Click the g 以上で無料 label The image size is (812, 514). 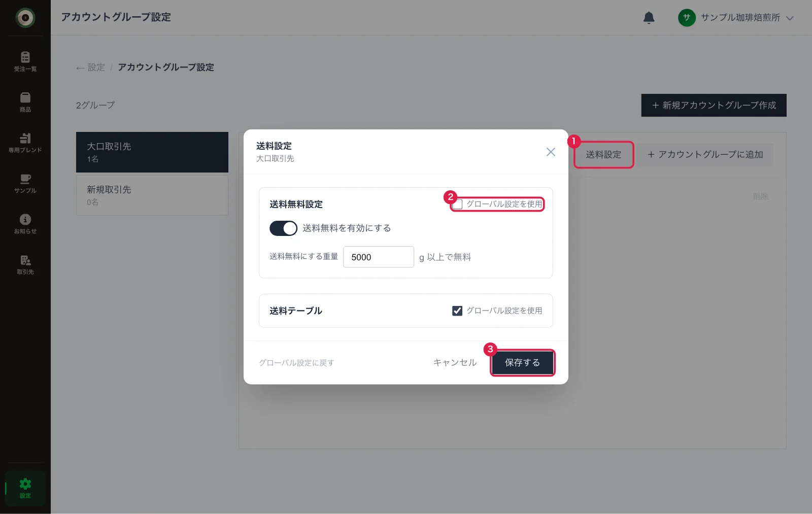pos(445,257)
